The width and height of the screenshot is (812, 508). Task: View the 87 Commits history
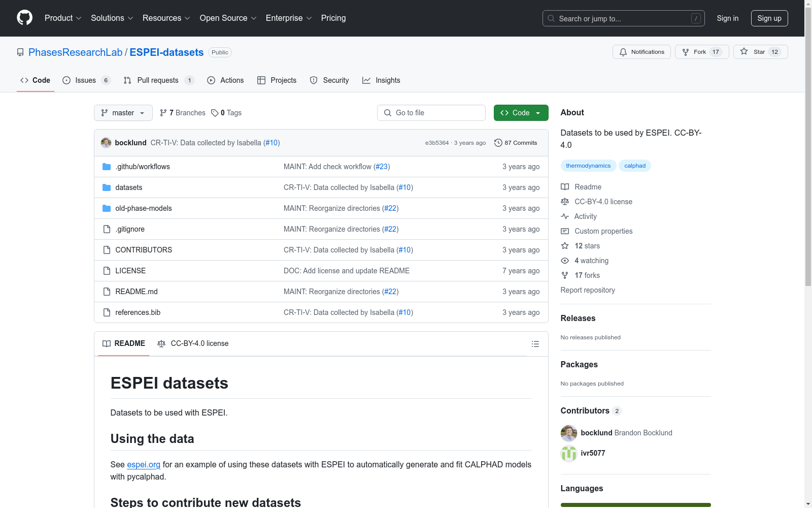coord(516,143)
